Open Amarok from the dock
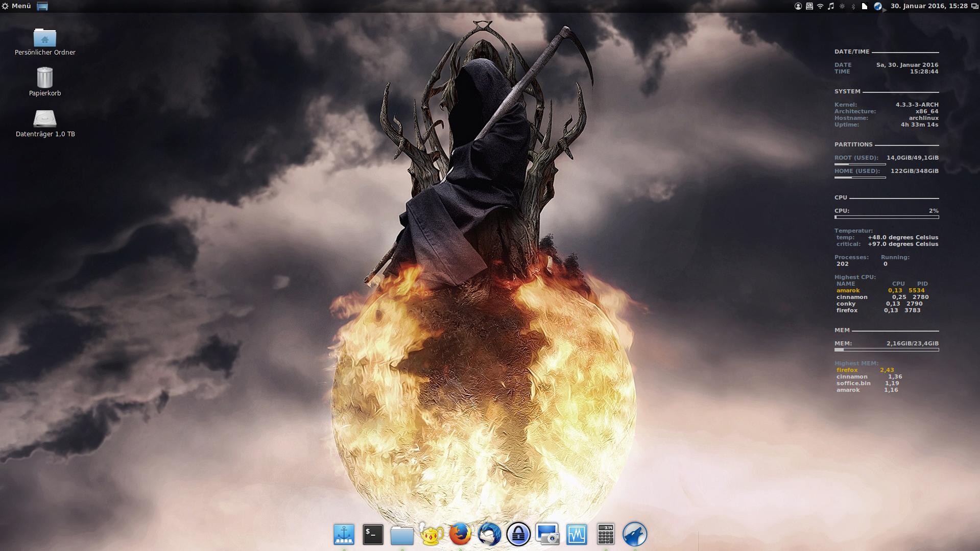980x551 pixels. 635,535
